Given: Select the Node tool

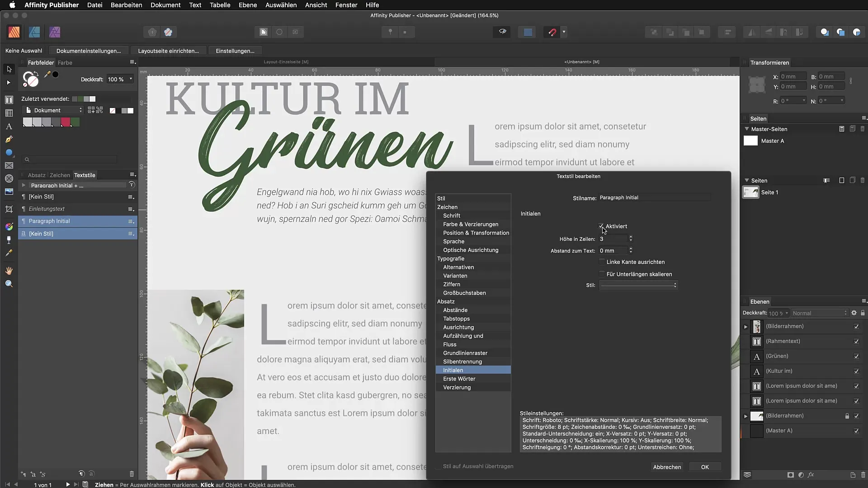Looking at the screenshot, I should (x=9, y=83).
